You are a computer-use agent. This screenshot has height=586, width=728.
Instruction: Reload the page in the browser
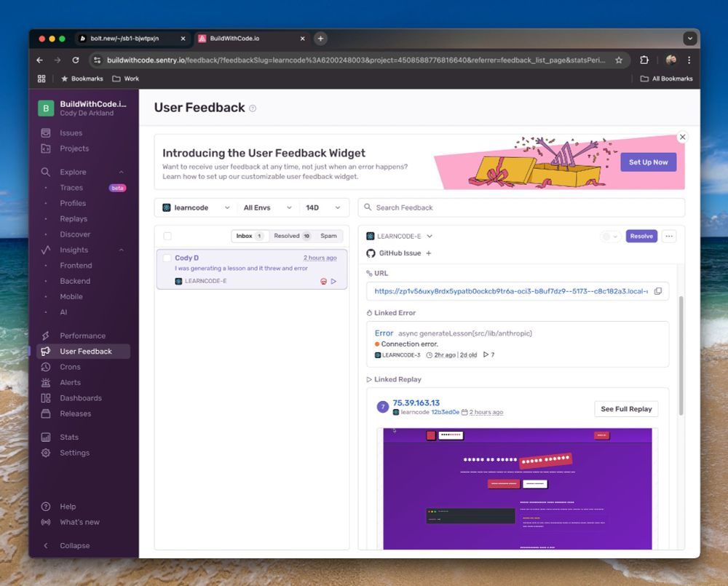click(x=76, y=60)
